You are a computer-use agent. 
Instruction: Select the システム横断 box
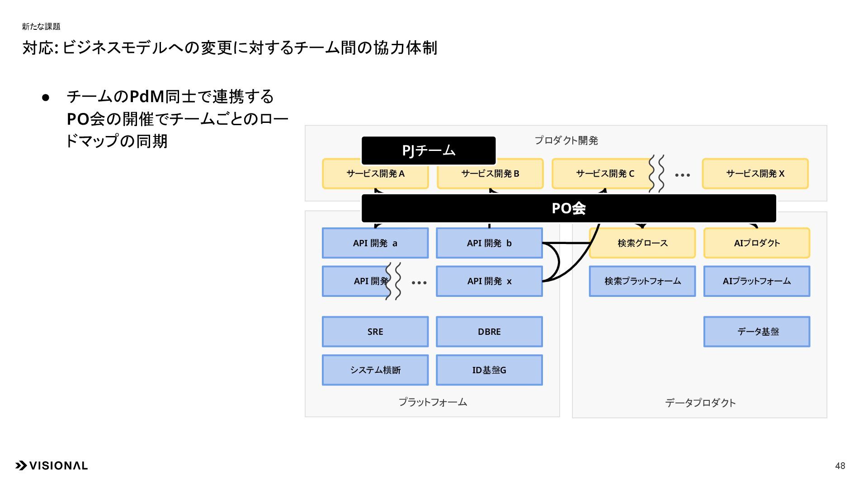coord(375,370)
